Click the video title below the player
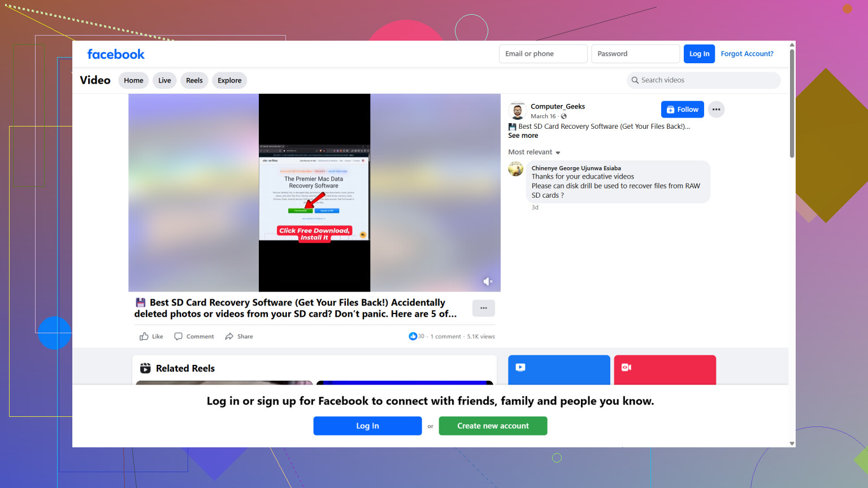This screenshot has width=868, height=488. (x=296, y=308)
